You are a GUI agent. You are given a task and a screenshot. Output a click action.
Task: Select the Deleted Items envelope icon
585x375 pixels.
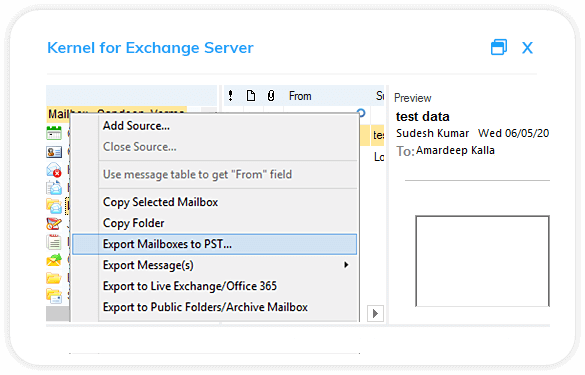54,170
